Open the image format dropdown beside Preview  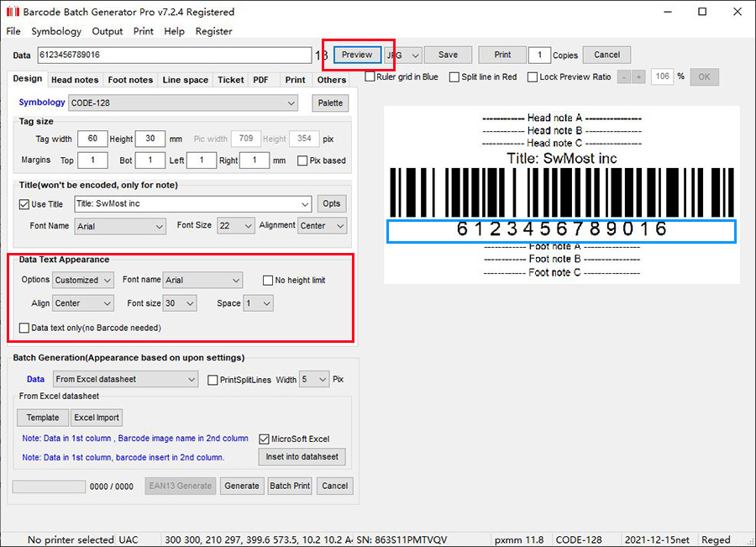tap(403, 55)
